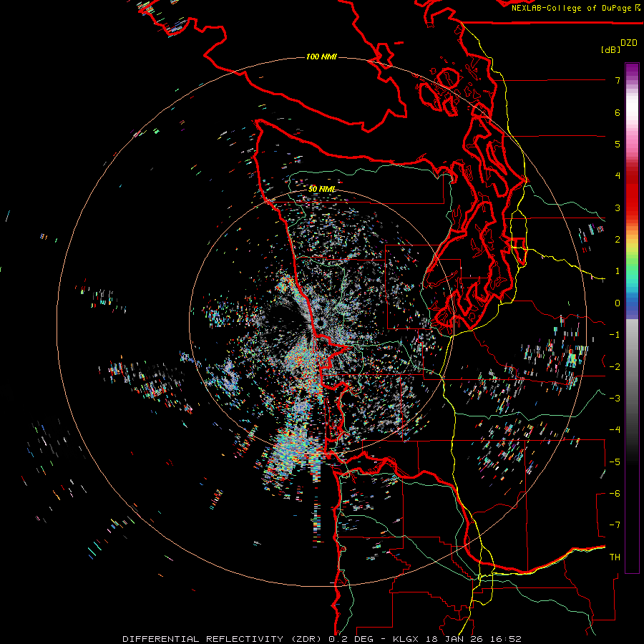The width and height of the screenshot is (644, 644).
Task: Click the DIFFERENTIAL REFLECTIVITY (ZDR) caption
Action: pos(223,639)
